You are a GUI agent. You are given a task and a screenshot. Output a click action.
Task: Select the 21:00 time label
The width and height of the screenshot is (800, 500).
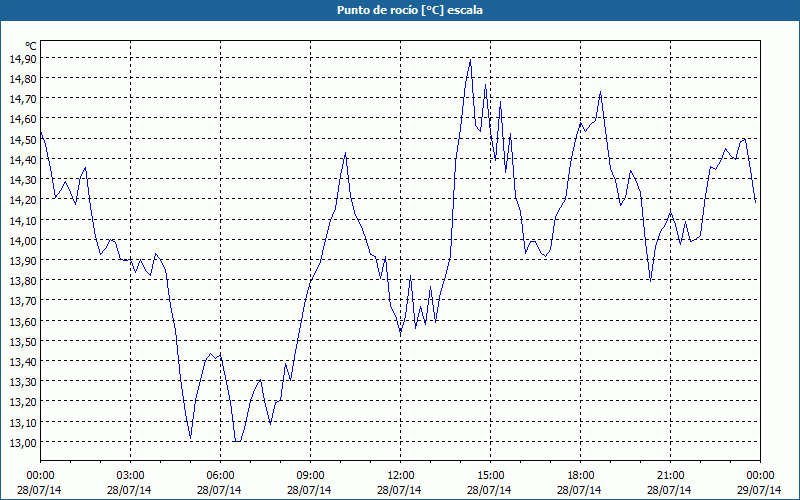670,476
